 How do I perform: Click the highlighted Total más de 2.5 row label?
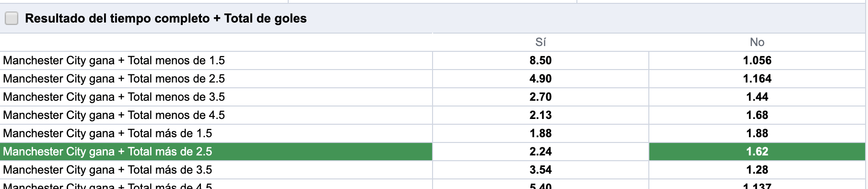pyautogui.click(x=216, y=152)
